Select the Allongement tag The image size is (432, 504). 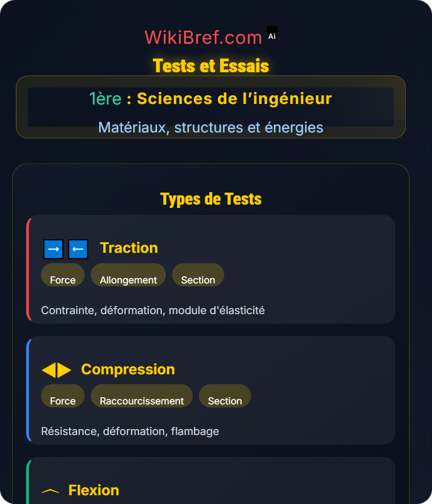(128, 275)
